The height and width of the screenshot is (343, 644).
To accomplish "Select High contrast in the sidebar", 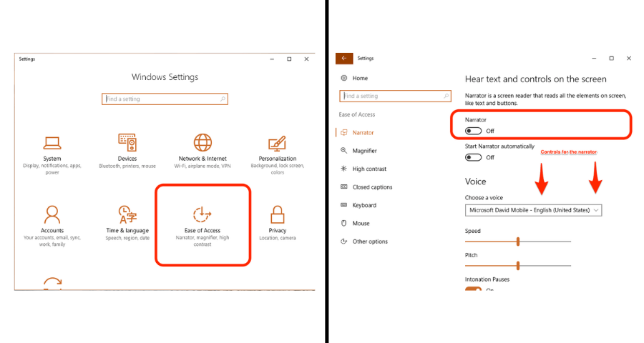I will point(369,169).
